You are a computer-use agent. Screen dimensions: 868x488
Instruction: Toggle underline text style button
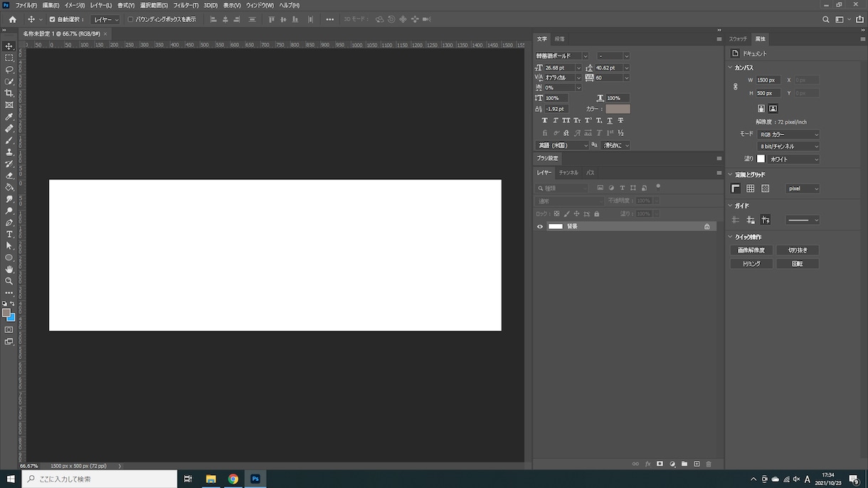610,121
